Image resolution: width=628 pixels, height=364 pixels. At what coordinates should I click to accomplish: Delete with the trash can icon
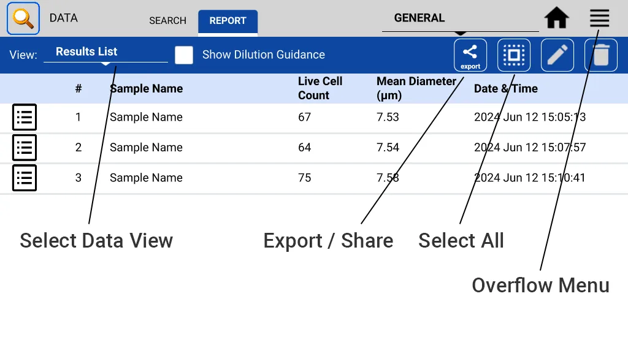(x=601, y=55)
